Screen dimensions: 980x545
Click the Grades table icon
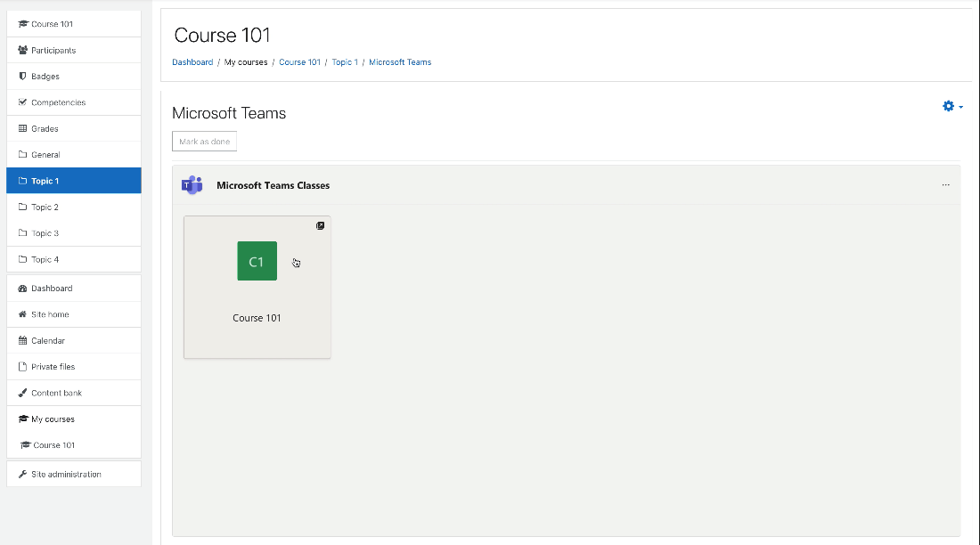click(22, 128)
